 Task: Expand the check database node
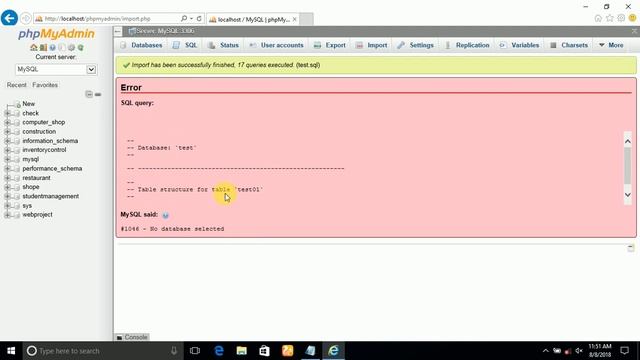7,113
